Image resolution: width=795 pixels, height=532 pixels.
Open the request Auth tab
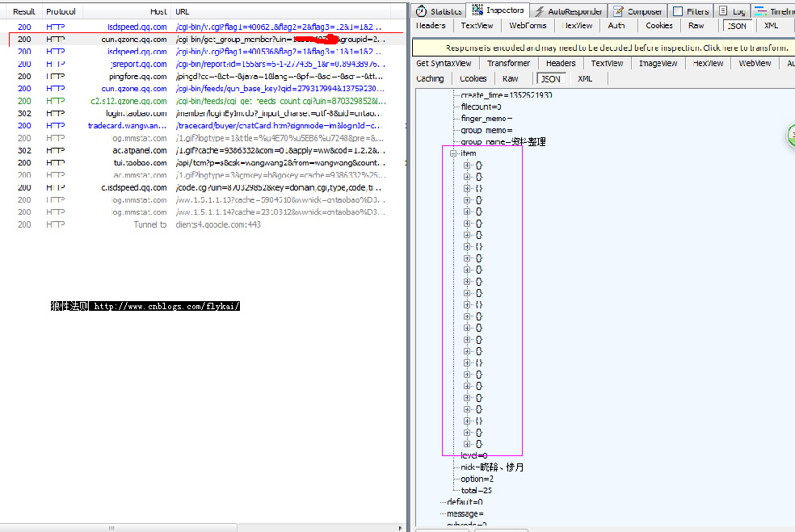[x=616, y=25]
